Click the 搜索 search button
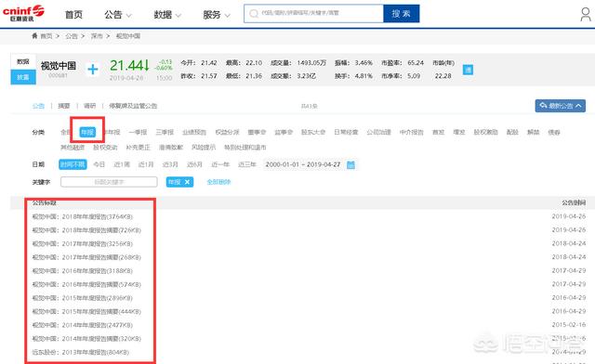 [x=401, y=14]
